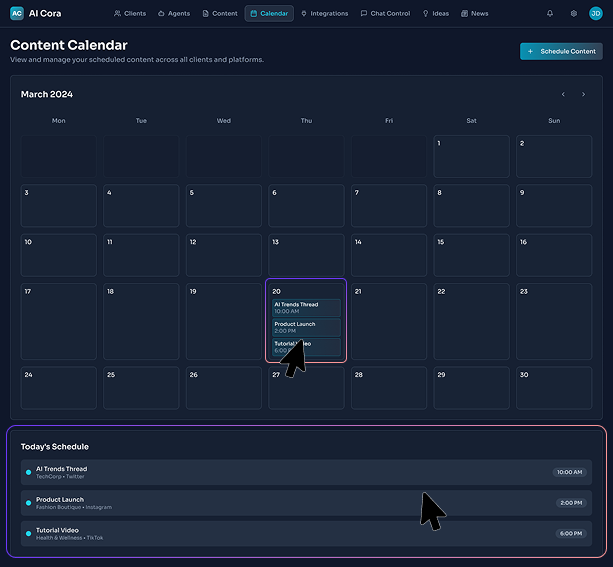
Task: Open AI Trends Thread event on March 20
Action: coord(306,307)
